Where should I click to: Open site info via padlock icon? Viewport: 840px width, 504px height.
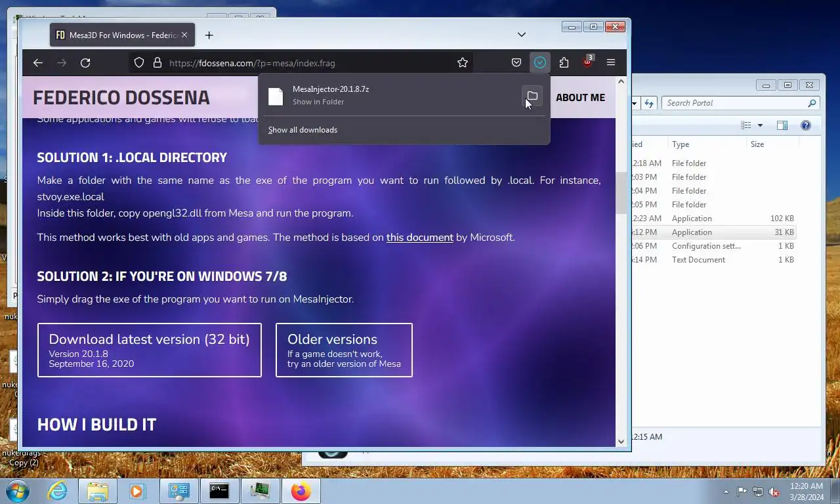point(157,63)
